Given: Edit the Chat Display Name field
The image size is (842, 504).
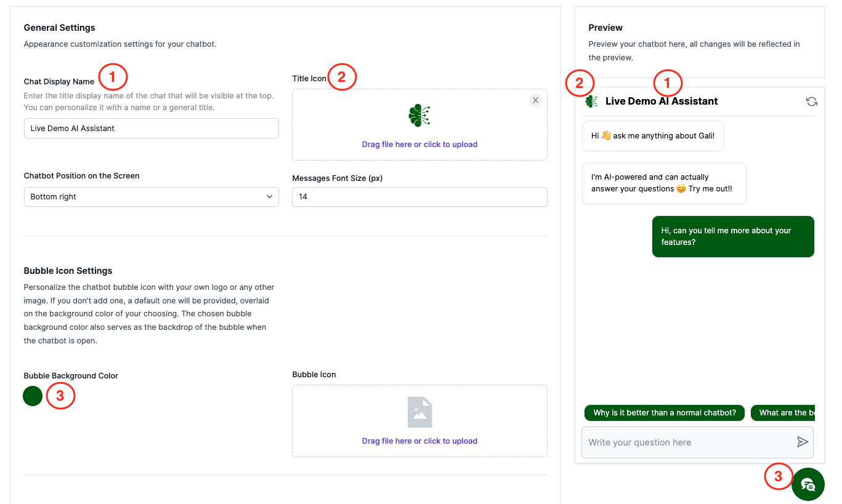Looking at the screenshot, I should (x=151, y=129).
